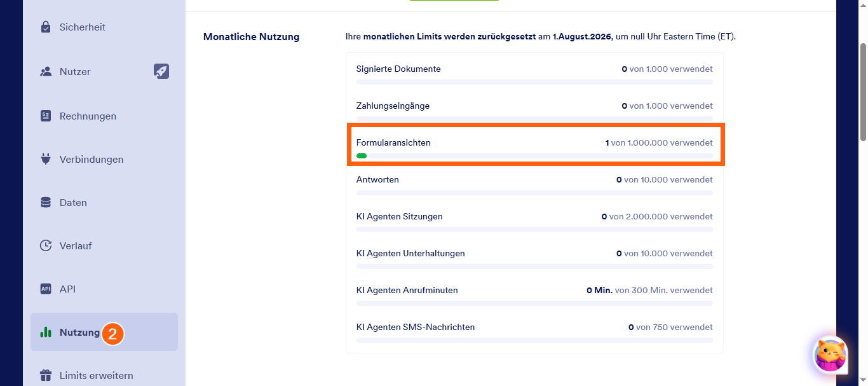
Task: Click the 1 von 1.000.000 verwendet value
Action: [659, 142]
